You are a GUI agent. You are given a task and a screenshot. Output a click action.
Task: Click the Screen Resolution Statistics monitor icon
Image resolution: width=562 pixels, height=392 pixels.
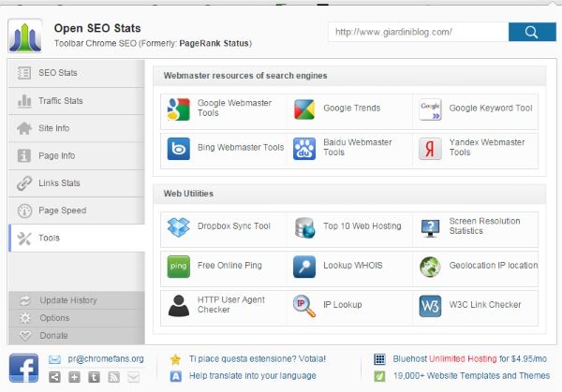tap(430, 228)
